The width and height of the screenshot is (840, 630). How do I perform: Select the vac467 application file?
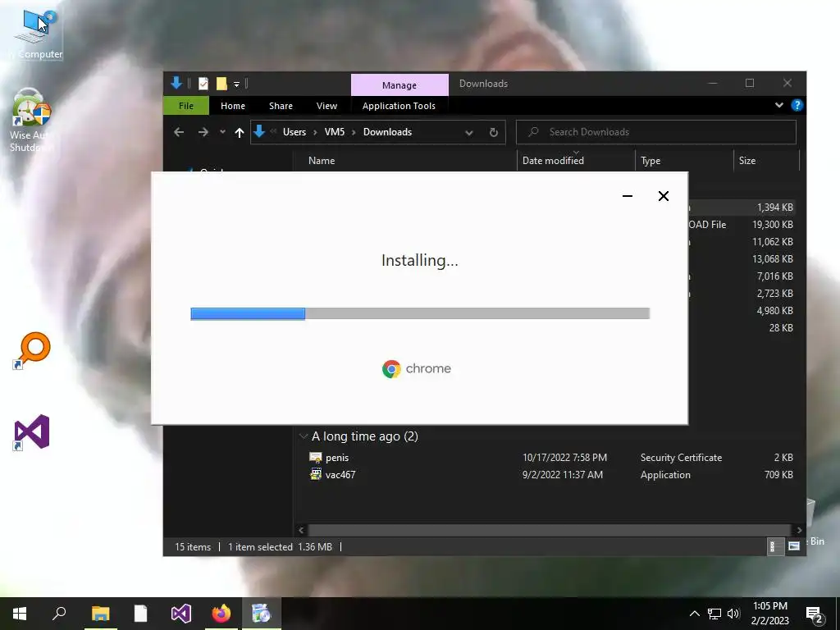[x=340, y=475]
